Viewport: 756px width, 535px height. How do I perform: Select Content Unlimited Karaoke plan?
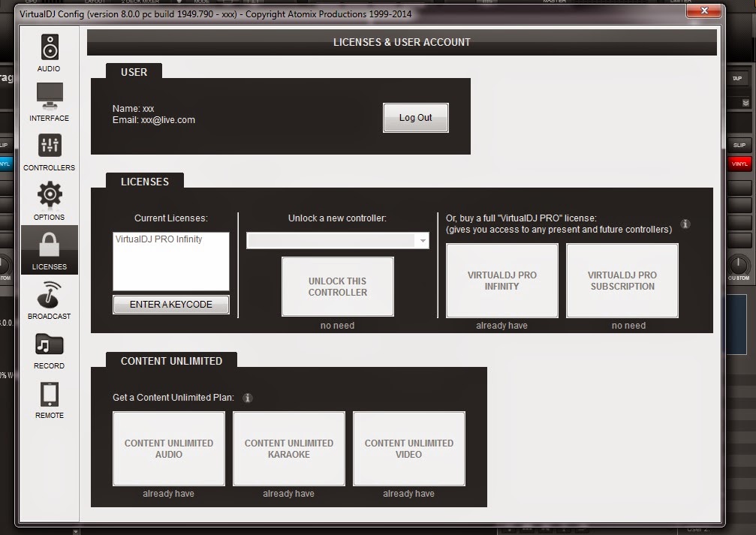(x=289, y=449)
